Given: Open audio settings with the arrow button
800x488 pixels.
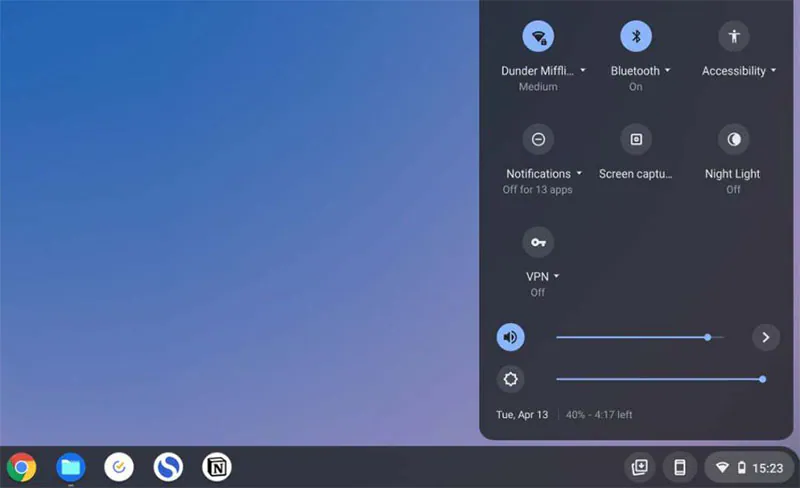Looking at the screenshot, I should coord(765,337).
